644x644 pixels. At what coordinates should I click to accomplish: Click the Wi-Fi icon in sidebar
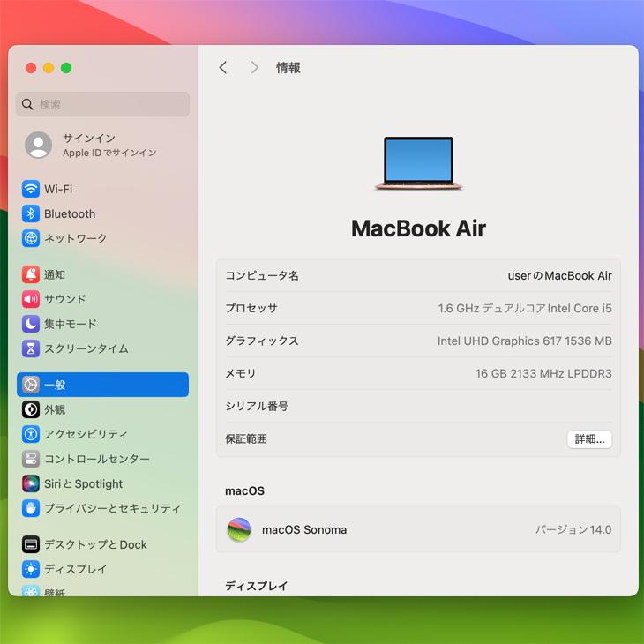[31, 189]
